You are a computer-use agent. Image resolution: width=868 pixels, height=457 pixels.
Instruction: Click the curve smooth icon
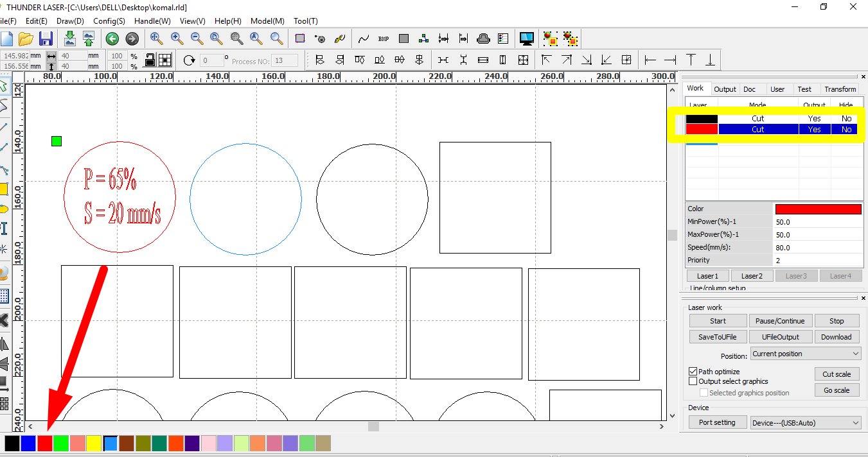(x=364, y=39)
